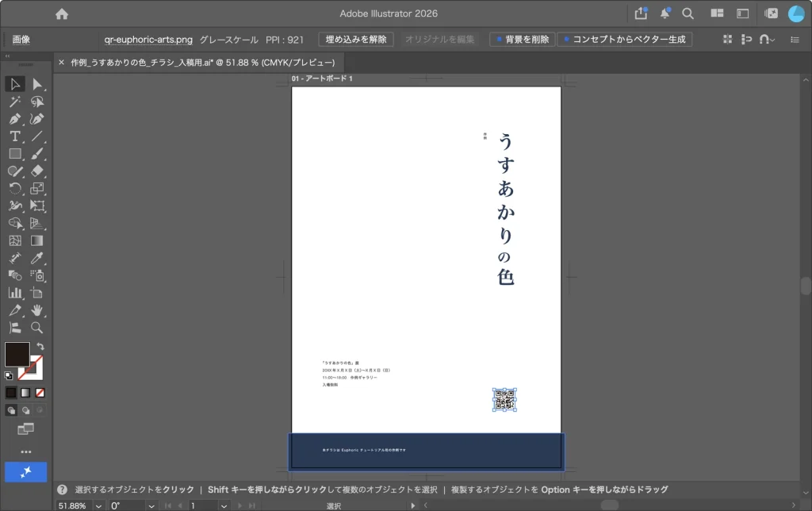812x511 pixels.
Task: Select the Pen tool
Action: [15, 119]
